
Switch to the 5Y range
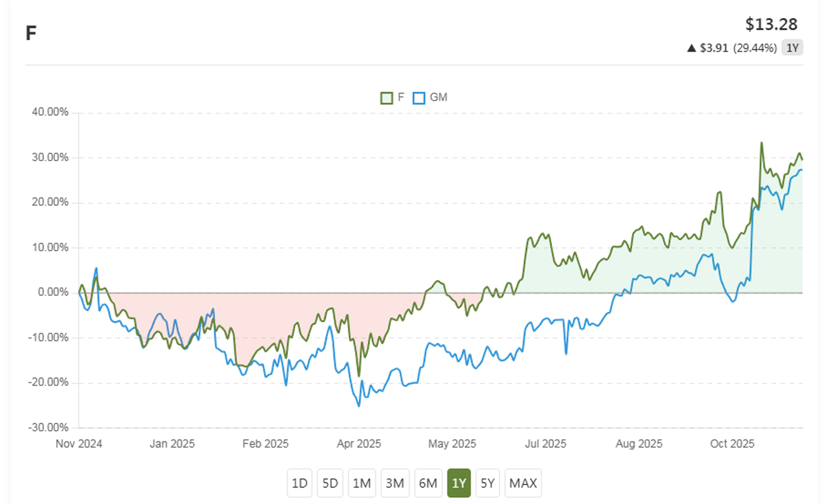tap(487, 483)
